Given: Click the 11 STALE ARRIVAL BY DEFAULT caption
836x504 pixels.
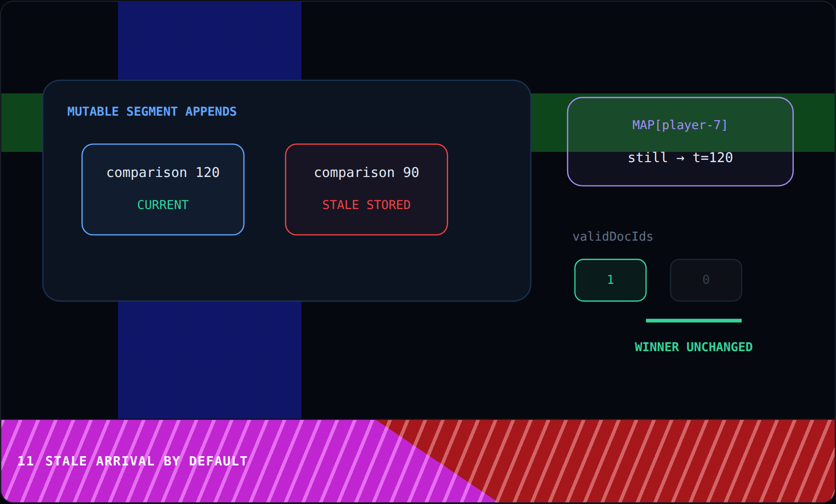Looking at the screenshot, I should tap(133, 461).
